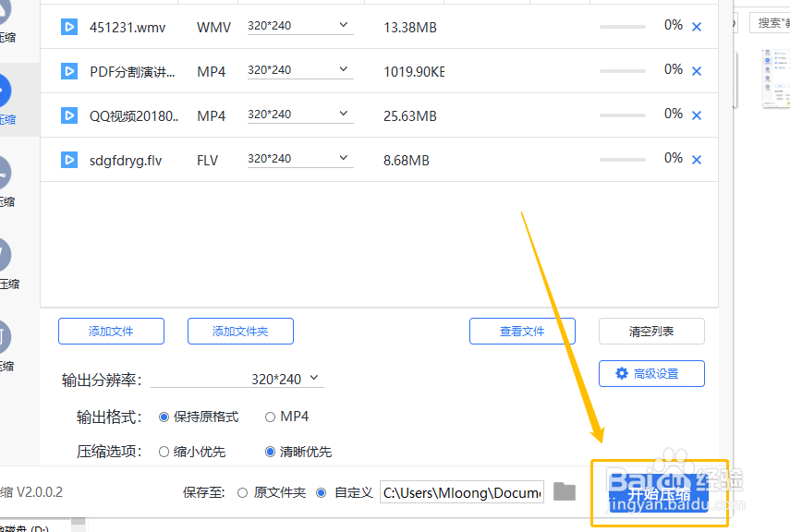Click 添加文件夹 button

click(240, 331)
